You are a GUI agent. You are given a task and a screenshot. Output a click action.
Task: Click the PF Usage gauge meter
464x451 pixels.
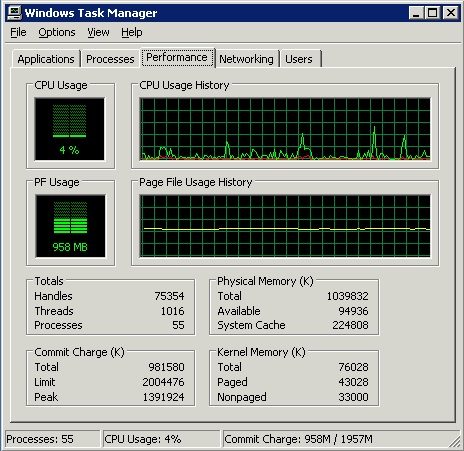[x=70, y=226]
